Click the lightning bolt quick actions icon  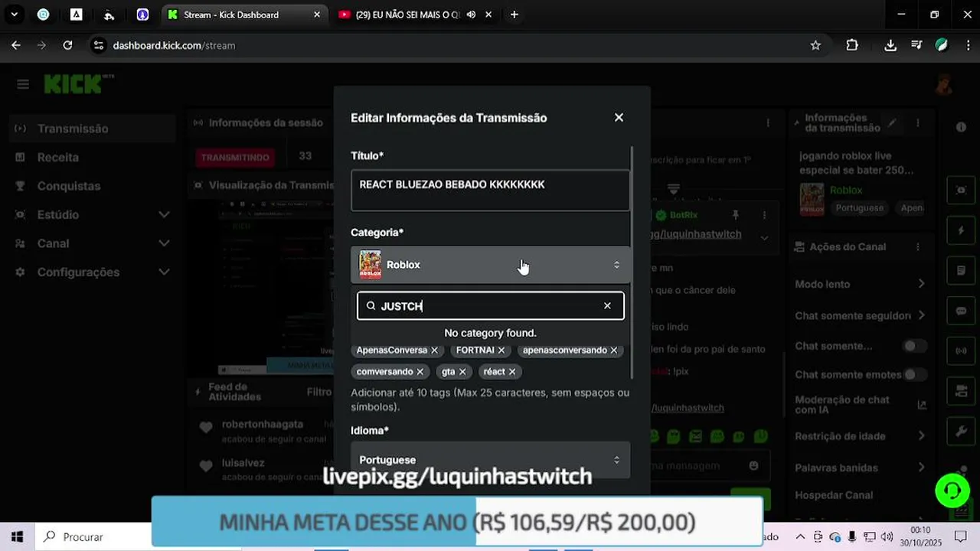point(961,230)
